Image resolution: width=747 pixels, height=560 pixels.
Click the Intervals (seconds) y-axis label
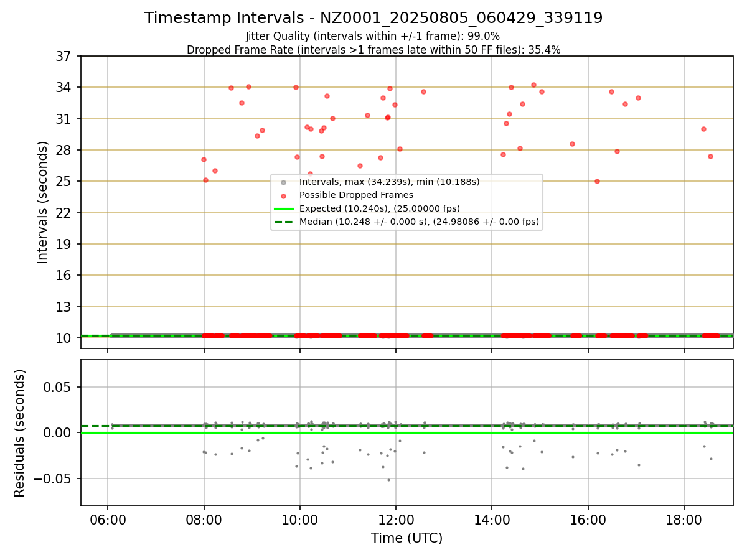42,202
